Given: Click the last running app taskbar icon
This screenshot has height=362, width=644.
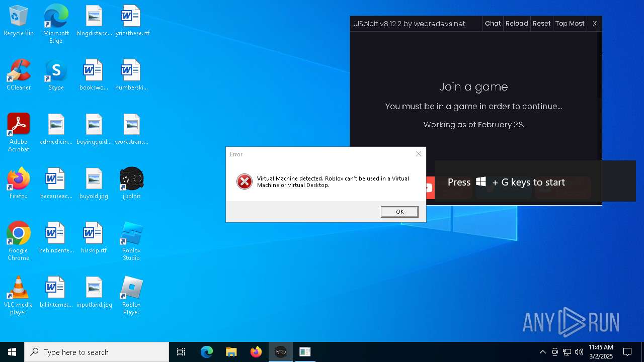Looking at the screenshot, I should pos(305,352).
